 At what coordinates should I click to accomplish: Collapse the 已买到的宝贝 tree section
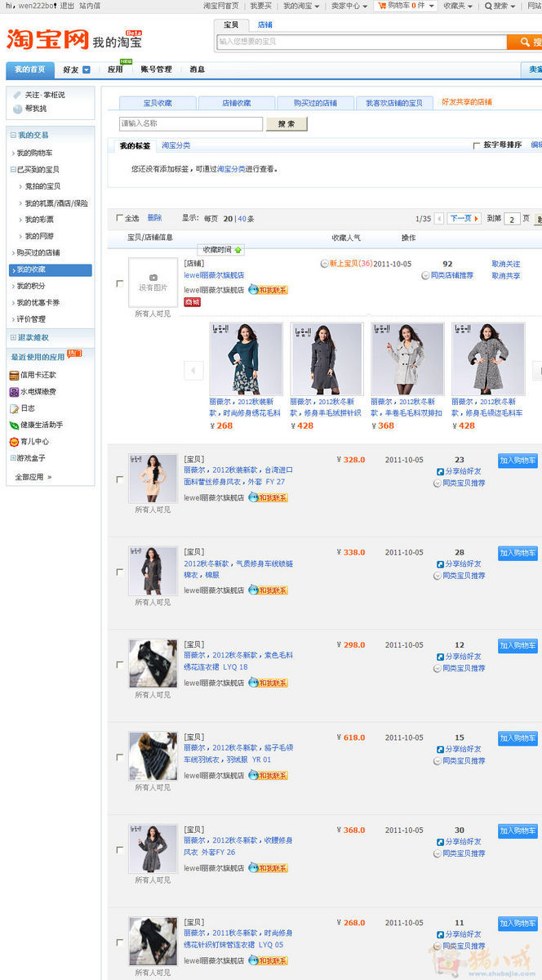point(13,170)
